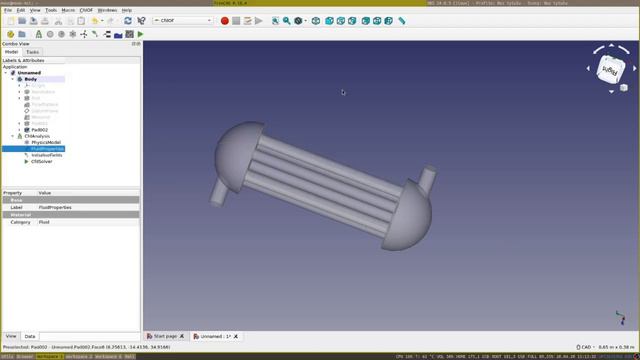This screenshot has height=360, width=640.
Task: Expand the Pad002 tree node
Action: 19,130
